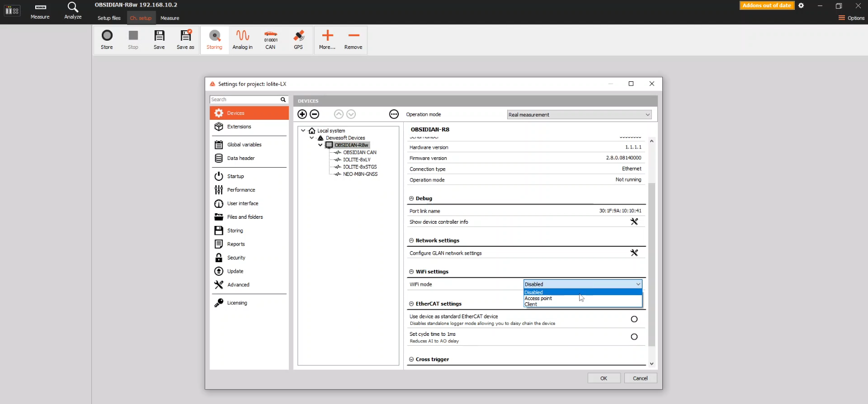Open the Options menu
This screenshot has height=404, width=868.
(x=851, y=18)
